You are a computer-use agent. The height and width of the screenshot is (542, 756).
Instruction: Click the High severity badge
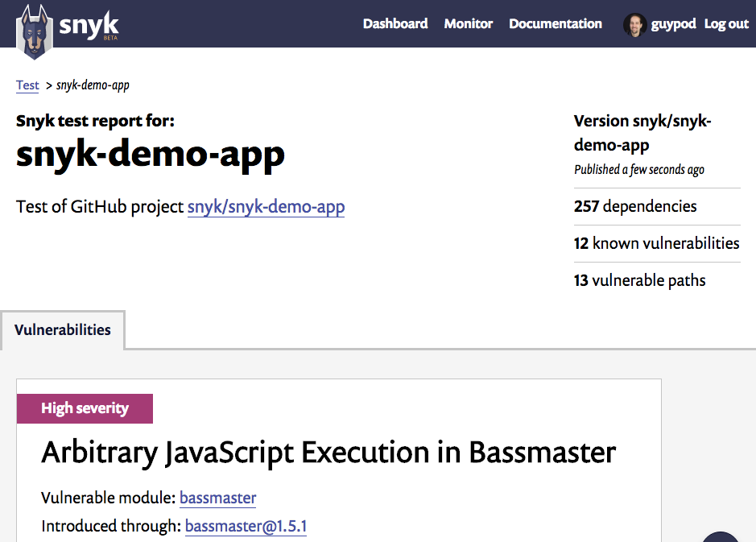pyautogui.click(x=85, y=408)
